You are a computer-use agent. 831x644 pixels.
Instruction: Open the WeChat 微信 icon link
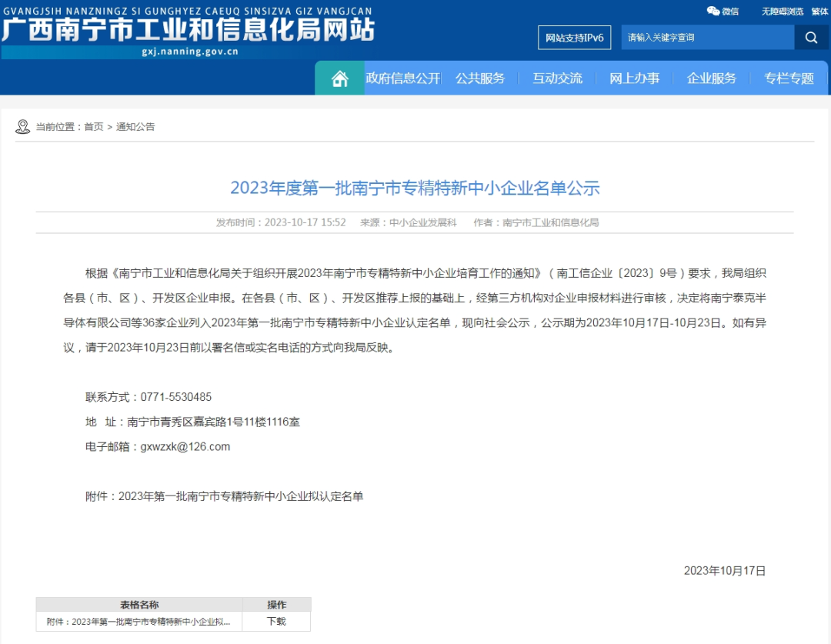point(723,11)
